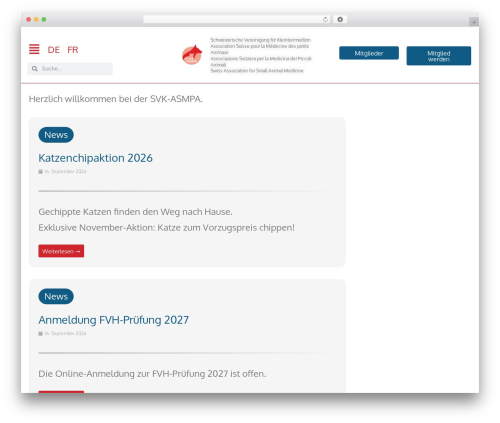This screenshot has height=423, width=500.
Task: Click the News badge above Anmeldung FVH-Prüfung
Action: [x=56, y=296]
